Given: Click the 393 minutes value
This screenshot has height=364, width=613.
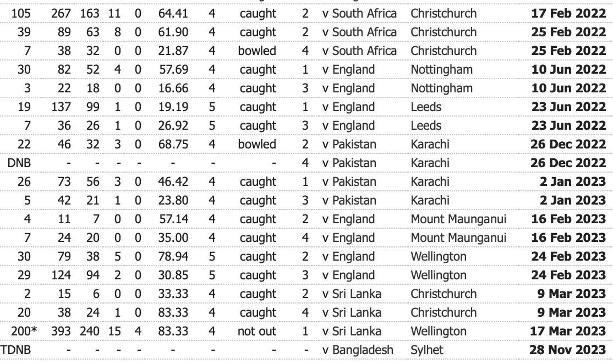Looking at the screenshot, I should [61, 332].
